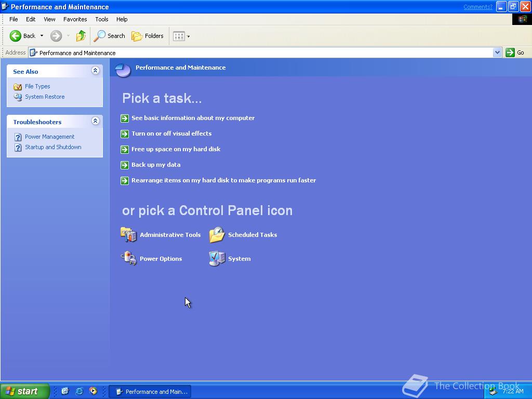Open the Views dropdown arrow

point(188,36)
